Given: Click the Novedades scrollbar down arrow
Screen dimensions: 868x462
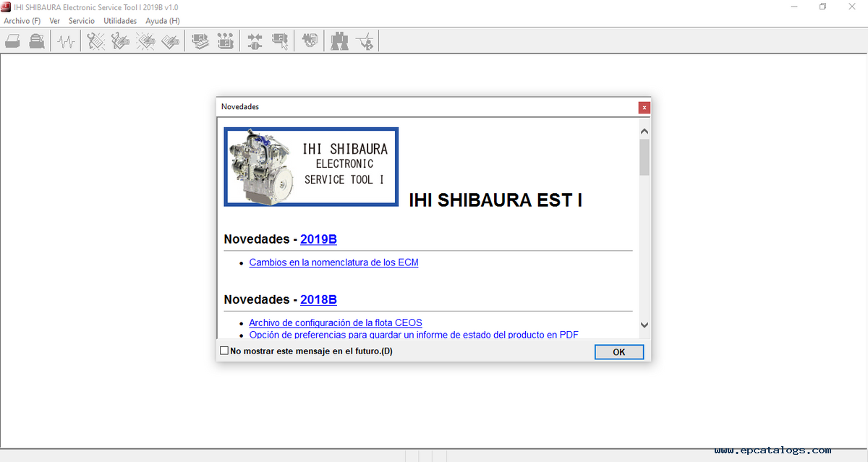Looking at the screenshot, I should (x=644, y=325).
